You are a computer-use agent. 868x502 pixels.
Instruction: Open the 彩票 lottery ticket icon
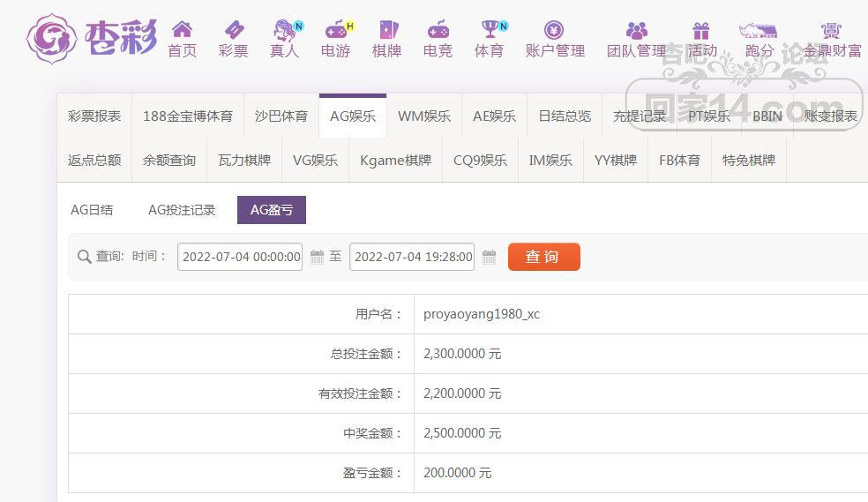click(234, 29)
